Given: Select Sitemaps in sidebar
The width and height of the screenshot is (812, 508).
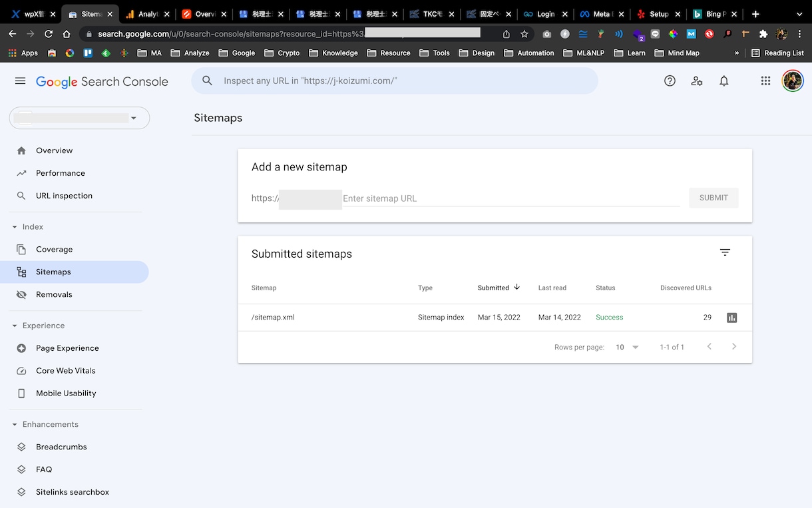Looking at the screenshot, I should (75, 272).
